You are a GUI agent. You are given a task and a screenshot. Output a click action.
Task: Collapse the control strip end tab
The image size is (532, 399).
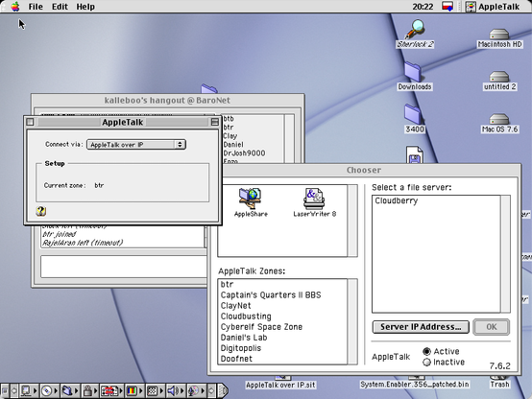[x=223, y=391]
